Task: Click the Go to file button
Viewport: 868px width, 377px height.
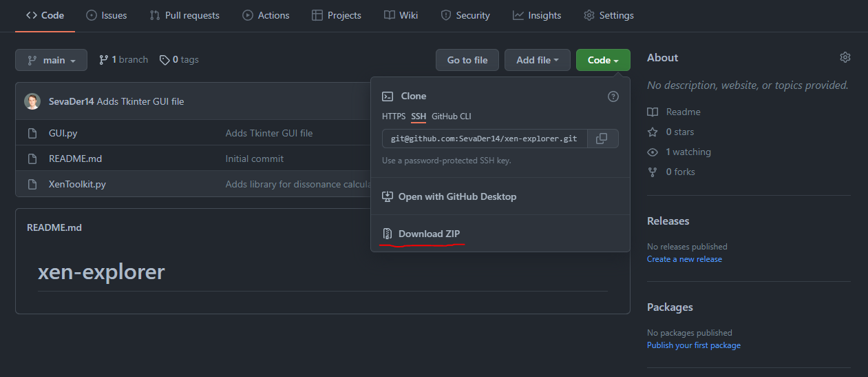Action: point(467,60)
